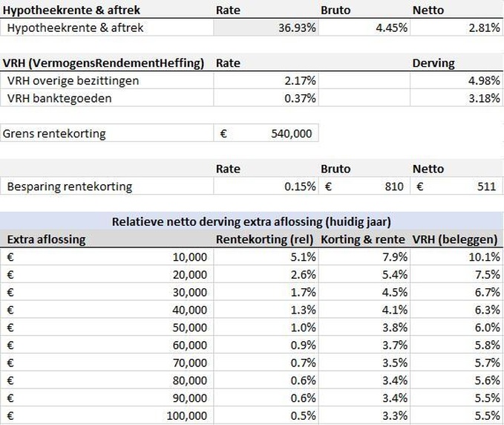Select the Netto value 2.81%
The width and height of the screenshot is (504, 425).
456,28
